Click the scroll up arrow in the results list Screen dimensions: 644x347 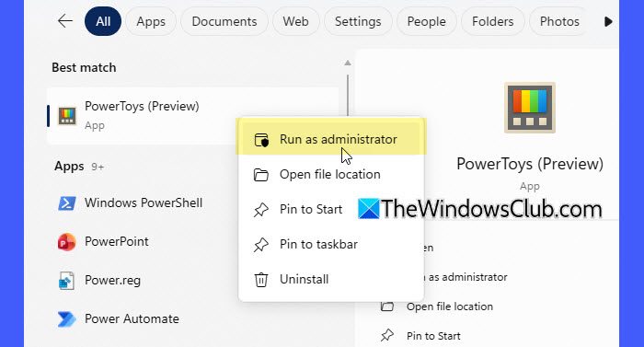coord(348,63)
